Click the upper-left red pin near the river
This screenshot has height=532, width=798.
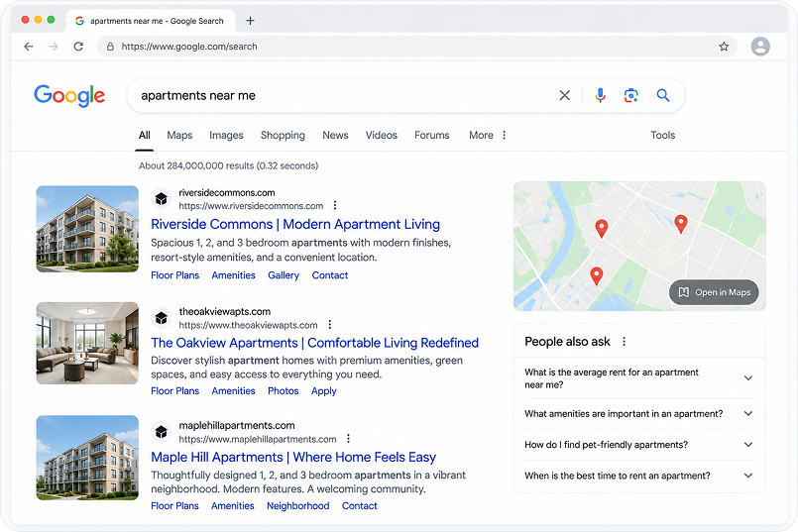pos(601,229)
